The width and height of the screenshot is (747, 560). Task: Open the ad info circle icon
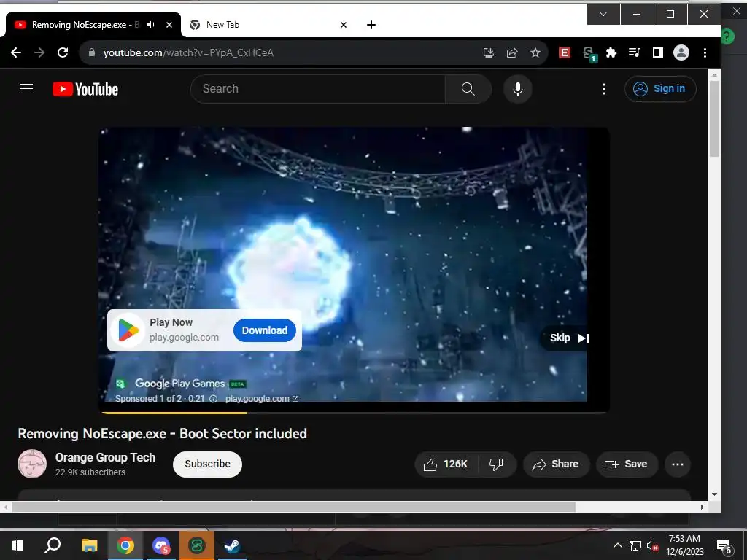pos(214,399)
